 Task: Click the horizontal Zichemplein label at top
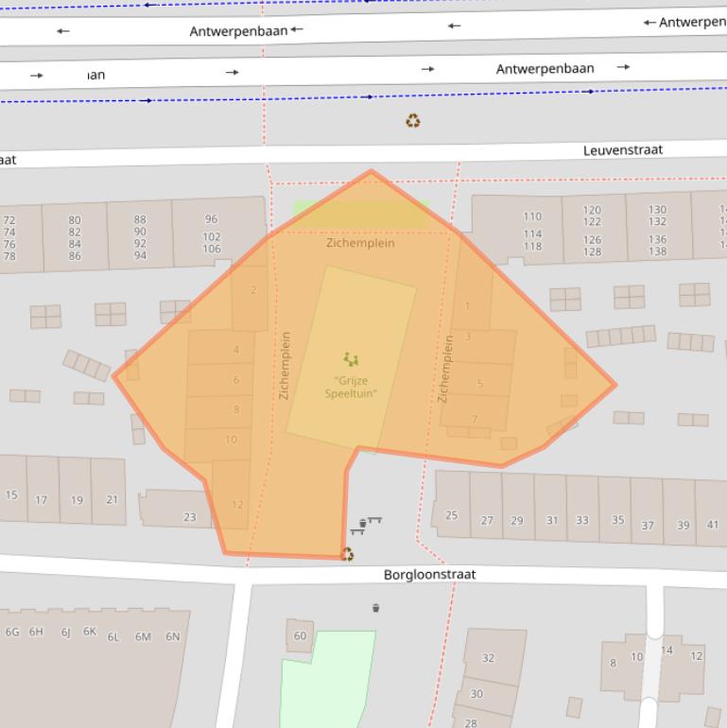coord(359,243)
